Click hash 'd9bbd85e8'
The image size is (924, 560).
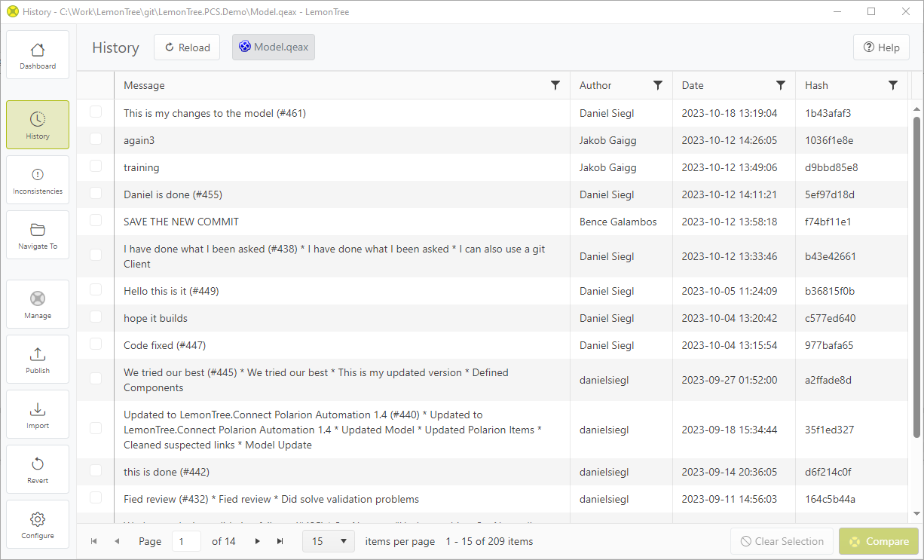point(831,167)
